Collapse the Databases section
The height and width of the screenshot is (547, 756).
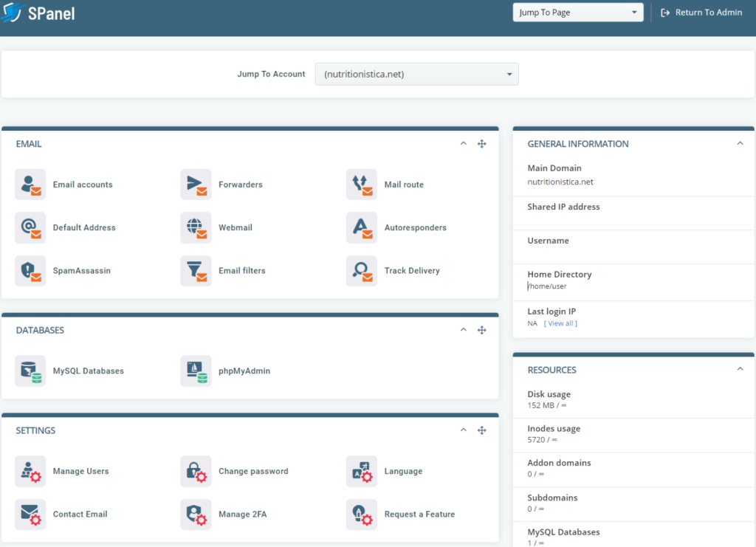pos(464,330)
